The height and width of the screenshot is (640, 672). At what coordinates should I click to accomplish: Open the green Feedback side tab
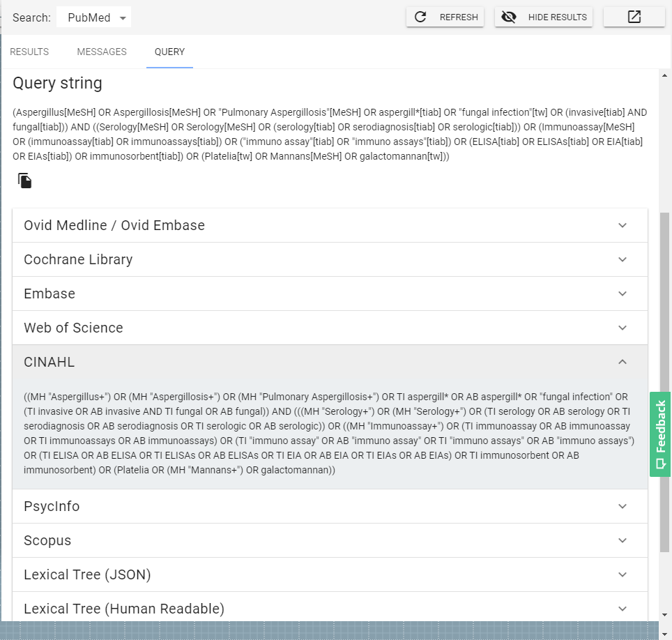coord(660,434)
